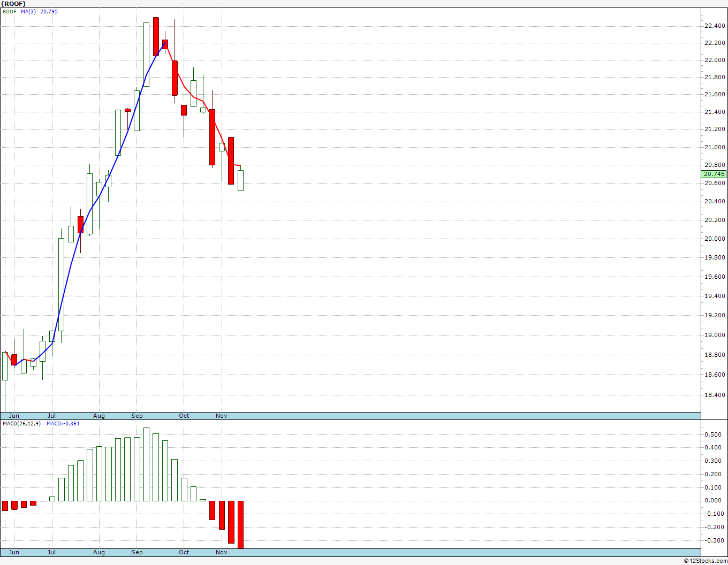Click the final longest red MACD histogram bar
The width and height of the screenshot is (728, 565).
pyautogui.click(x=241, y=524)
